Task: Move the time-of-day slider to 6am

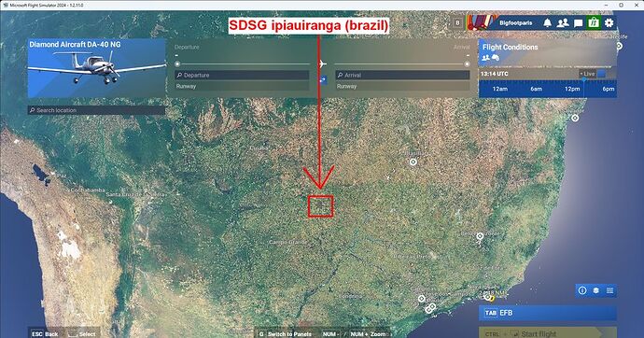Action: pos(536,89)
